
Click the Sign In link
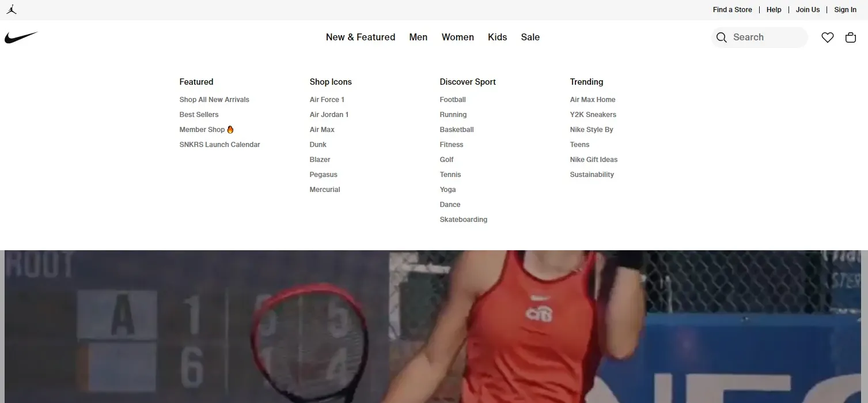tap(845, 10)
